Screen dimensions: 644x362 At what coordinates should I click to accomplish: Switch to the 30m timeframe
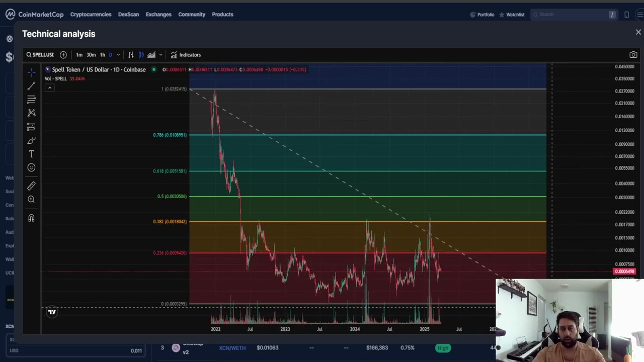[x=91, y=55]
